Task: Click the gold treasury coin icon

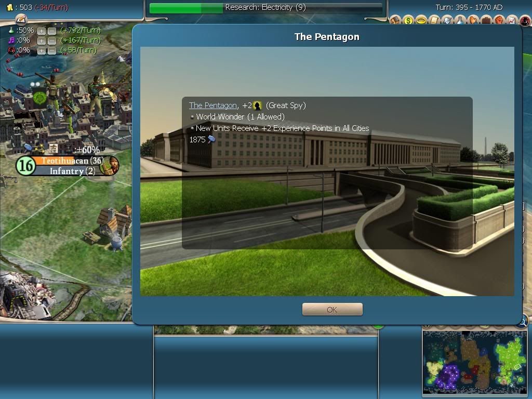Action: click(x=9, y=7)
